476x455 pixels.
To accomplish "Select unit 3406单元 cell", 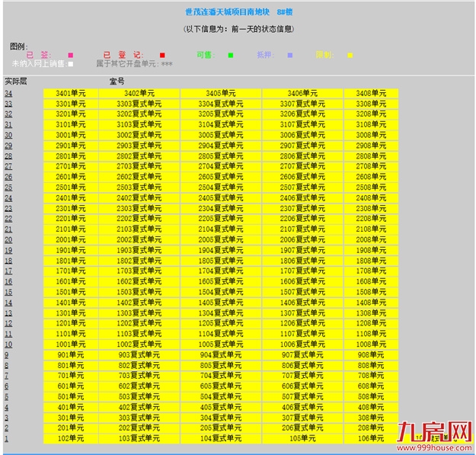I will (x=302, y=94).
